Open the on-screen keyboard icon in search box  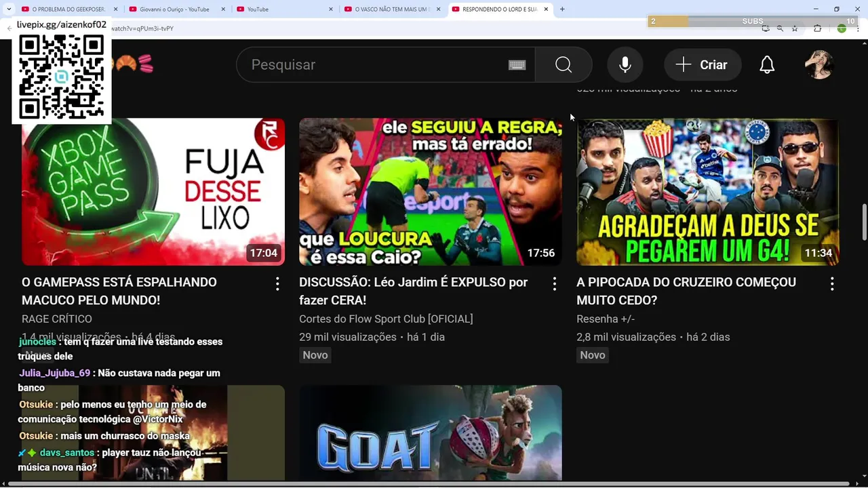pyautogui.click(x=517, y=65)
